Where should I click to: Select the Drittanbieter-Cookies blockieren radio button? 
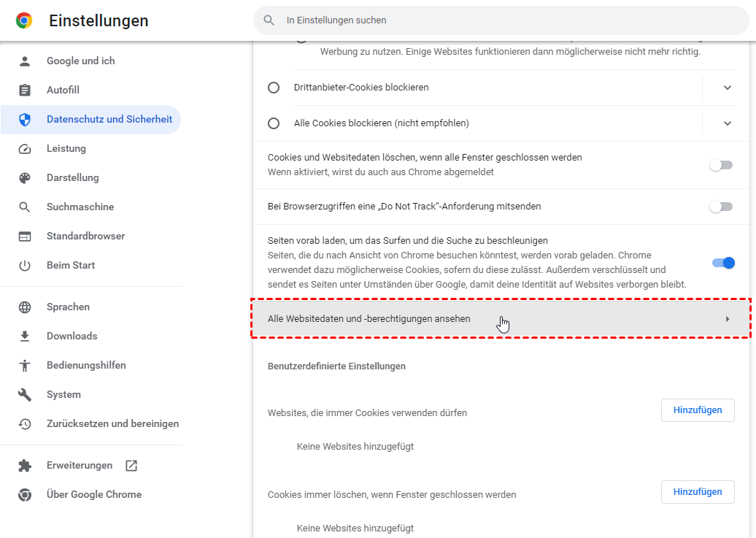click(274, 88)
